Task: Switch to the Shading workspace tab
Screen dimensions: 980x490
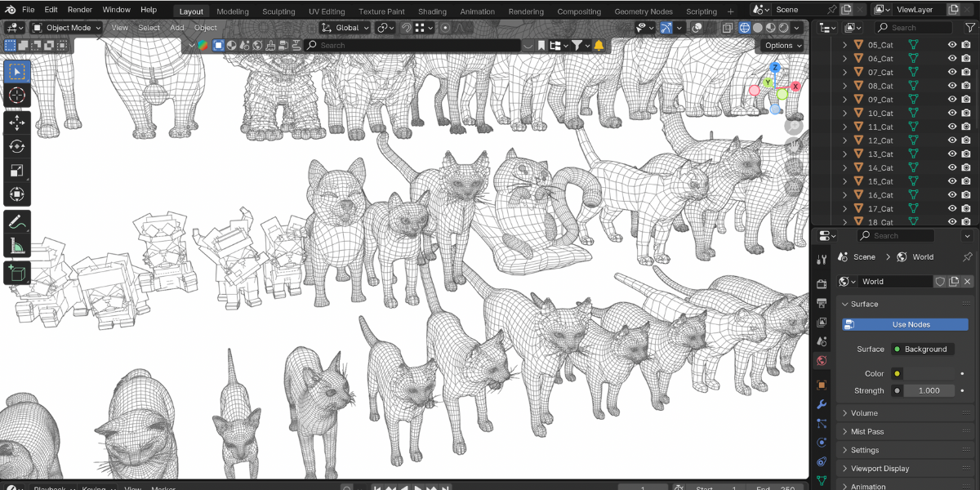Action: tap(432, 11)
